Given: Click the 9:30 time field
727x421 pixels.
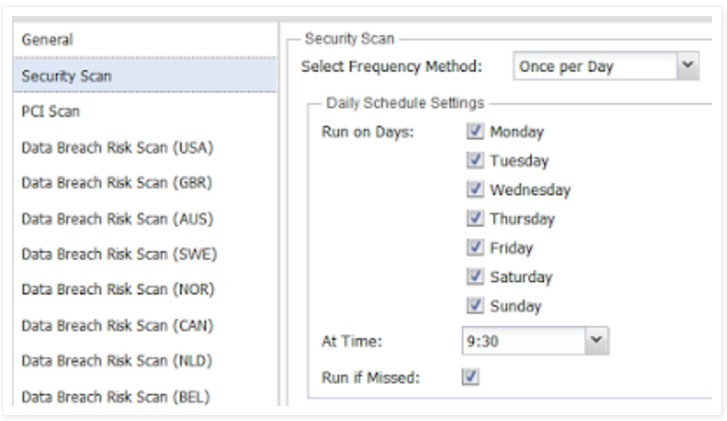Looking at the screenshot, I should [x=523, y=341].
